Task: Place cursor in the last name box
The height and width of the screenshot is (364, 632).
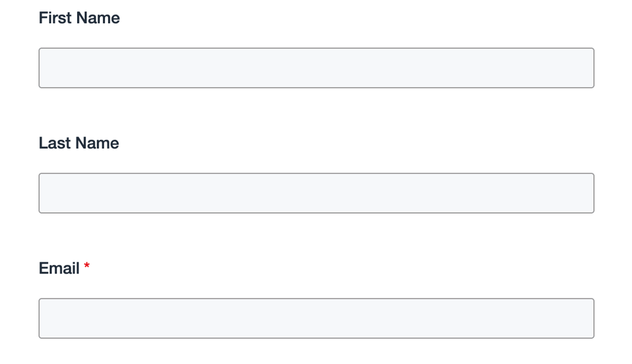Action: click(x=316, y=193)
